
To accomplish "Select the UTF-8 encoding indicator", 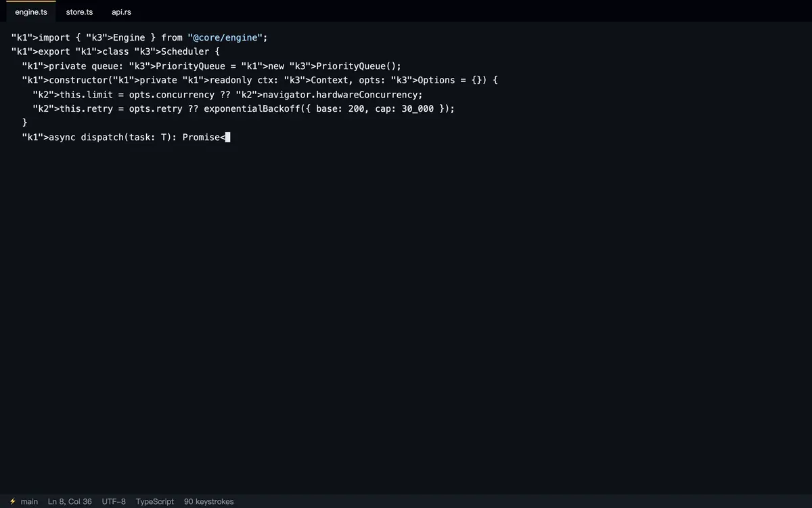I will (114, 501).
